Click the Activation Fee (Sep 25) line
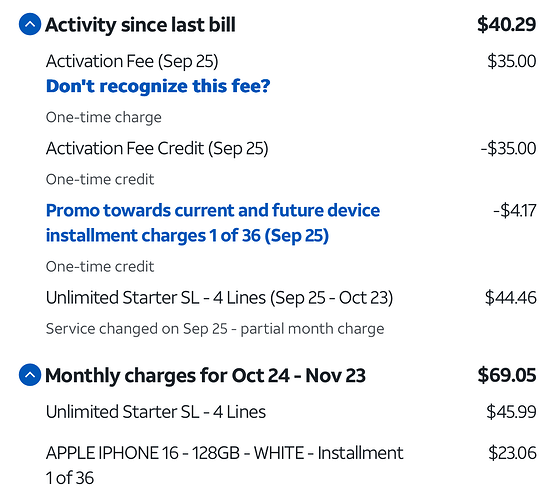The height and width of the screenshot is (499, 554). click(x=132, y=61)
